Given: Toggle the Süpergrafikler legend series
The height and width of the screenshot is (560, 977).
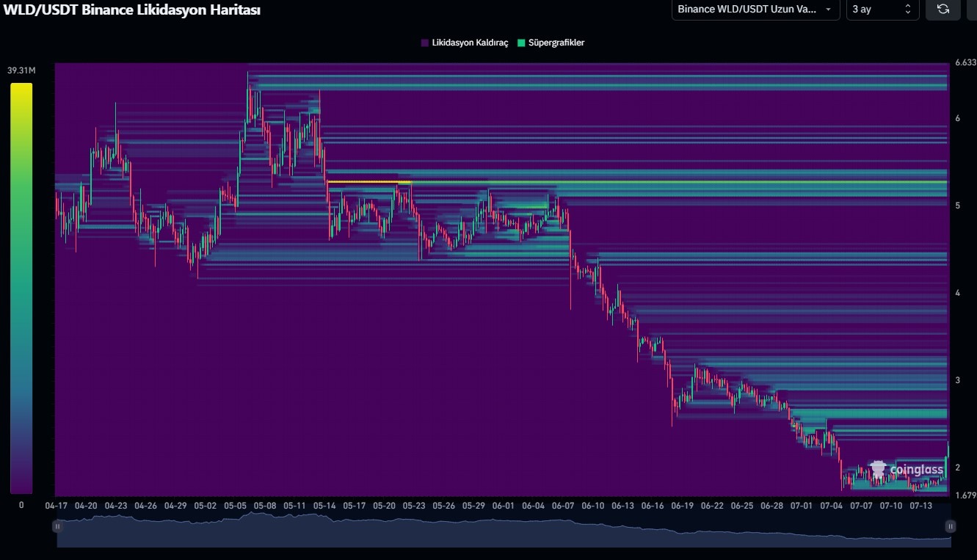Looking at the screenshot, I should point(551,43).
